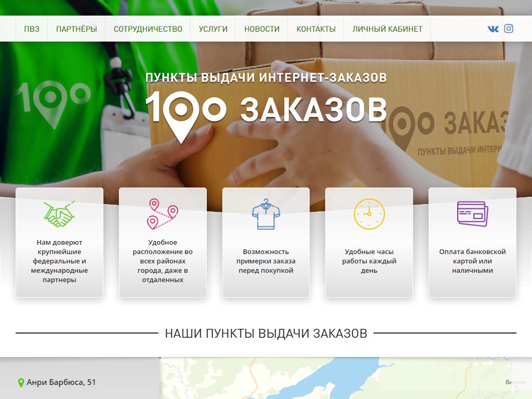Open the Партнёры menu item

pyautogui.click(x=76, y=29)
